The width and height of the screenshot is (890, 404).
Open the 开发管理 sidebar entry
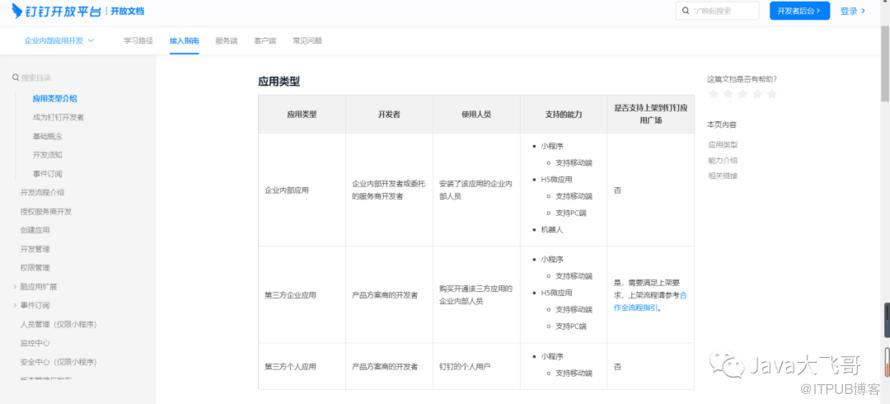(x=35, y=249)
